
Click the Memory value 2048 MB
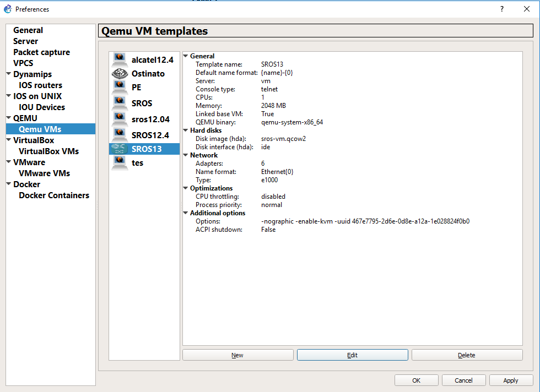(273, 106)
